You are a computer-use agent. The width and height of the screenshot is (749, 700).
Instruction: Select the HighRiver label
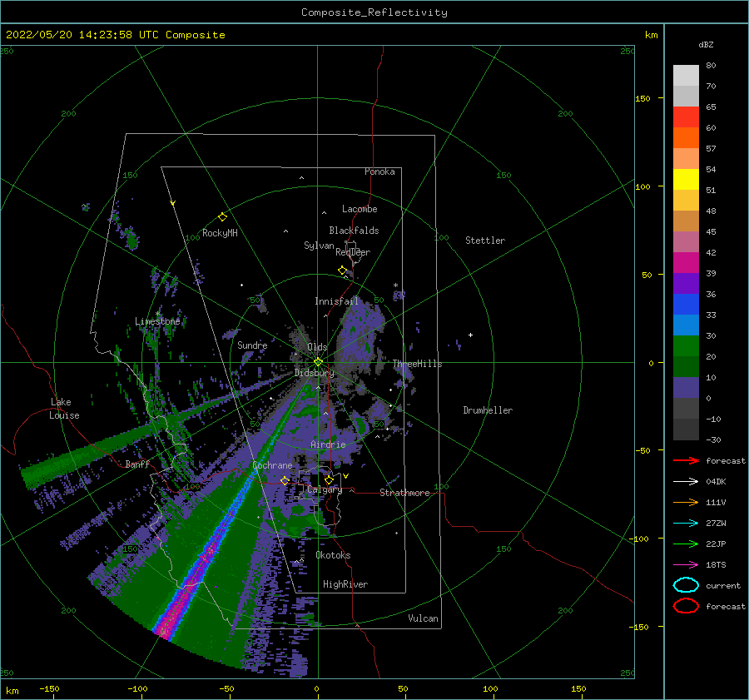pos(345,584)
